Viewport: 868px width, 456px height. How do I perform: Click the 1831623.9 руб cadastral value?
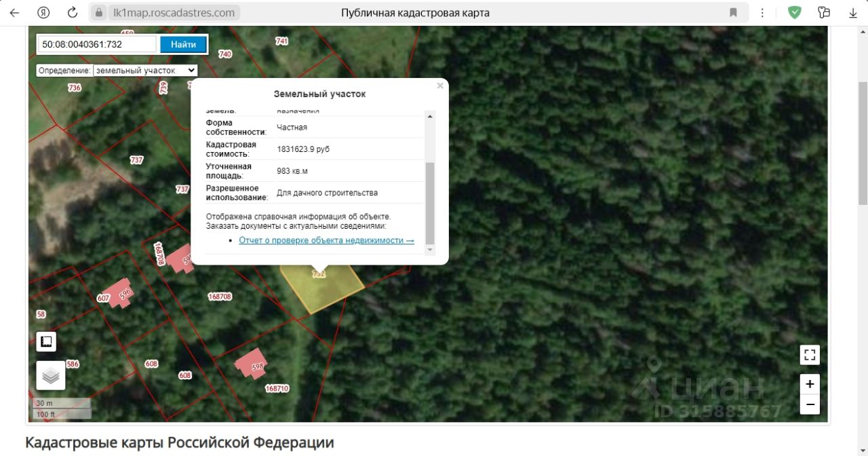pyautogui.click(x=303, y=149)
